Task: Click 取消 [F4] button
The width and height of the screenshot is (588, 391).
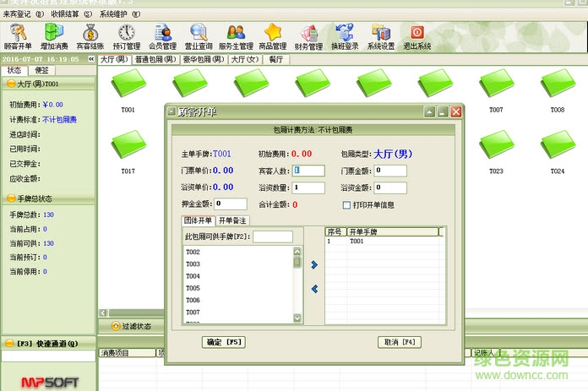Action: click(400, 342)
